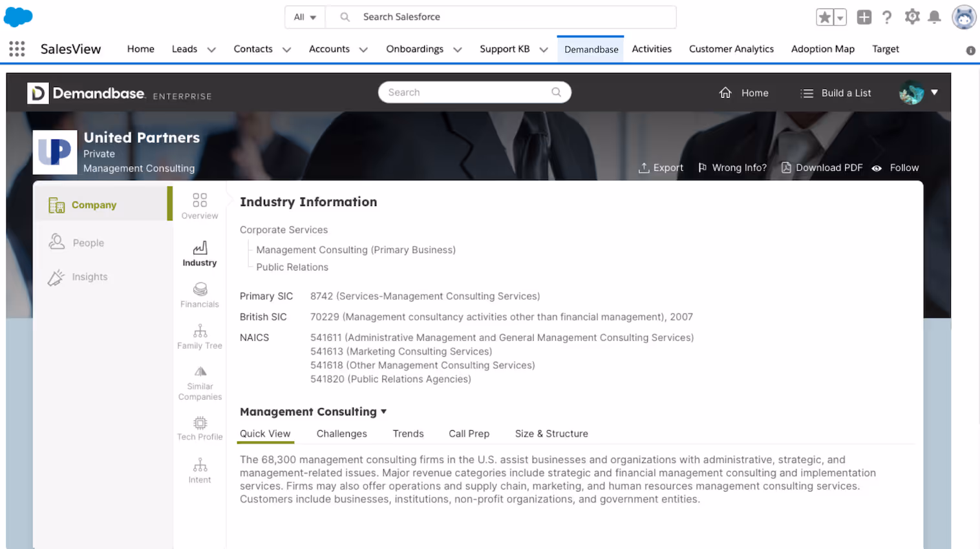Image resolution: width=980 pixels, height=549 pixels.
Task: Open the Salesforce help question mark
Action: click(887, 17)
